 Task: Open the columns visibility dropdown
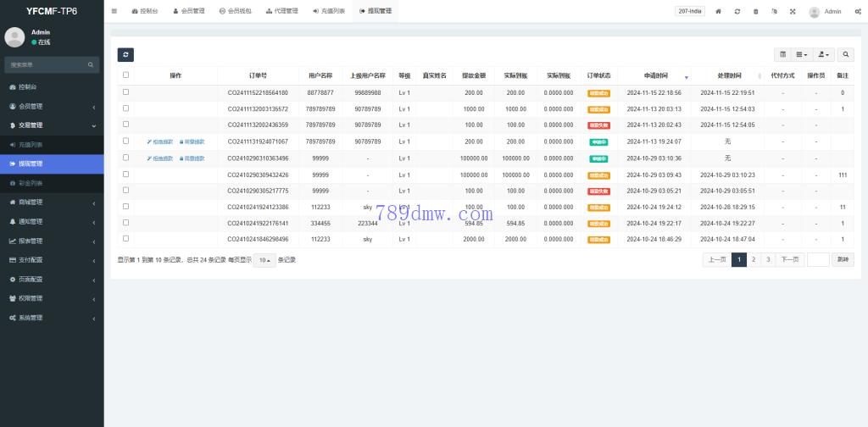[801, 54]
